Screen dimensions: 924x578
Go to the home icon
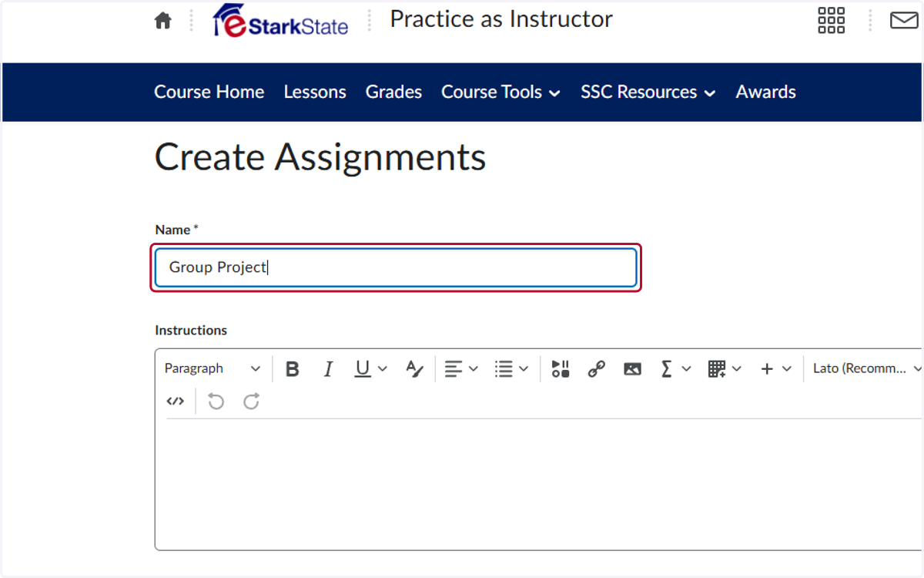pos(162,21)
